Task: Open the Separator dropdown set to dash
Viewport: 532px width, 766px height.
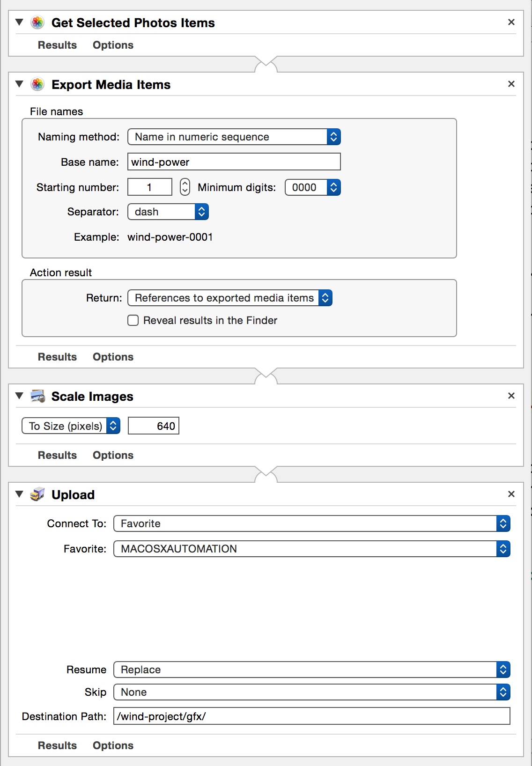Action: (x=168, y=212)
